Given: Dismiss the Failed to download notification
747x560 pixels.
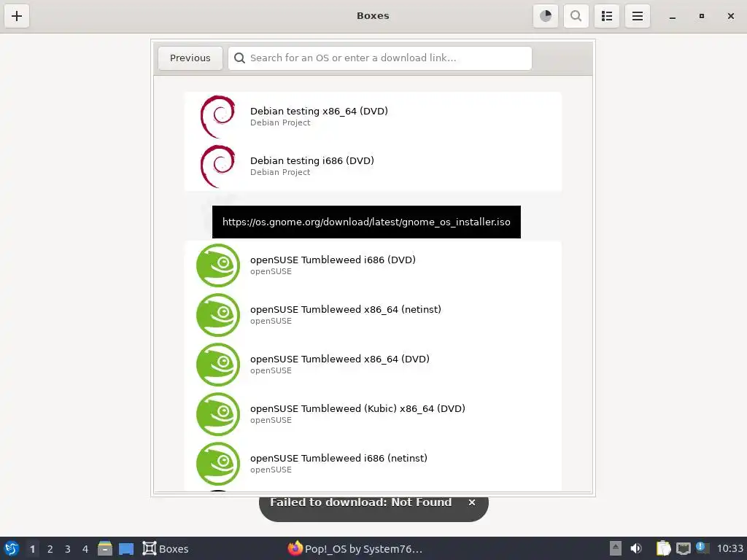Looking at the screenshot, I should [472, 502].
